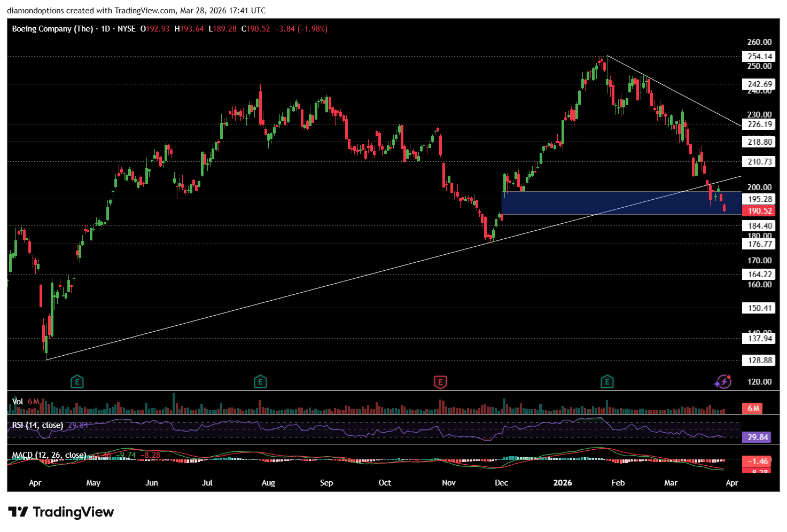Click the 210.73 price label
This screenshot has width=787, height=532.
(x=759, y=162)
